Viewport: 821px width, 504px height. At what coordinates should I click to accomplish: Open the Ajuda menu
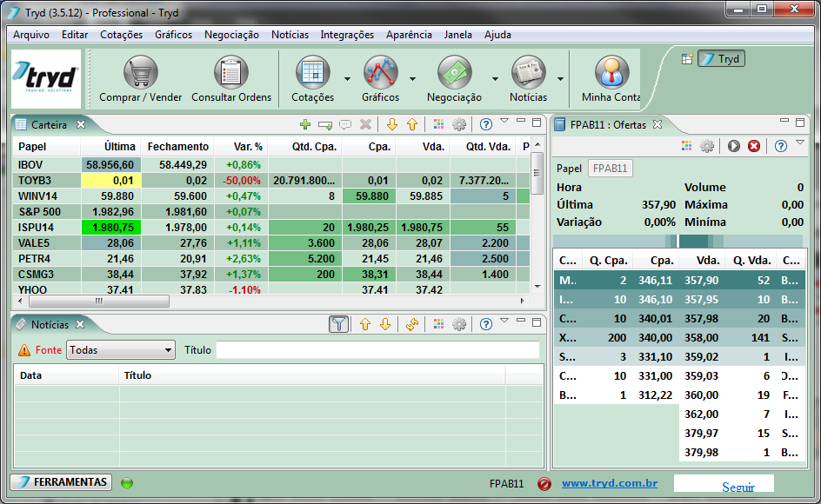[x=497, y=35]
